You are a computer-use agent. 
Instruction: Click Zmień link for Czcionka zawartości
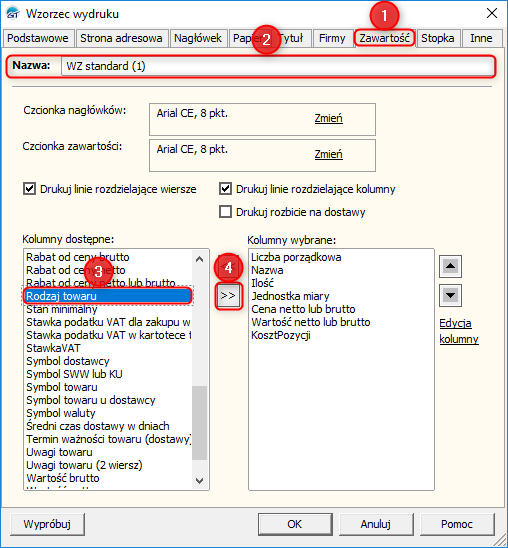coord(328,154)
